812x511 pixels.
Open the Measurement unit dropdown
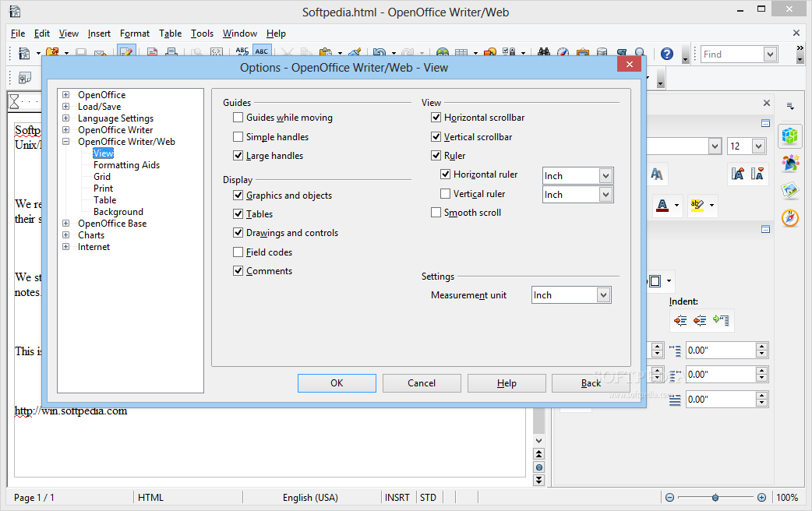click(x=603, y=295)
